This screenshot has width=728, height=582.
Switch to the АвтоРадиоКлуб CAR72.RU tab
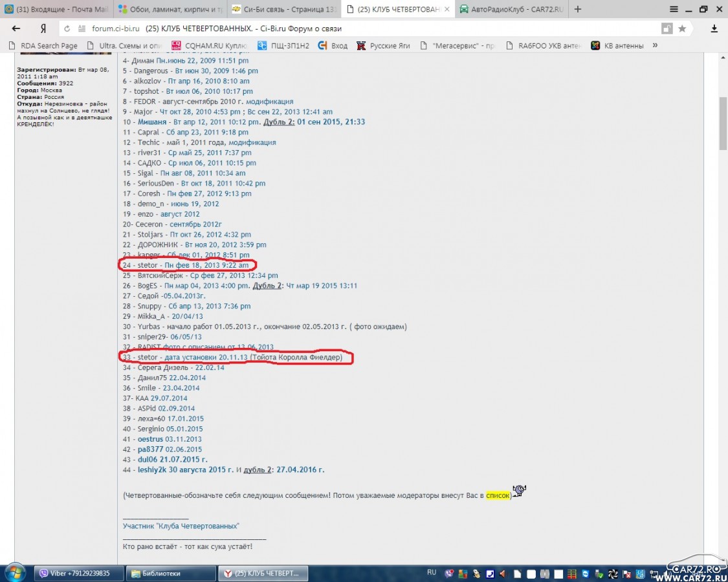coord(512,9)
